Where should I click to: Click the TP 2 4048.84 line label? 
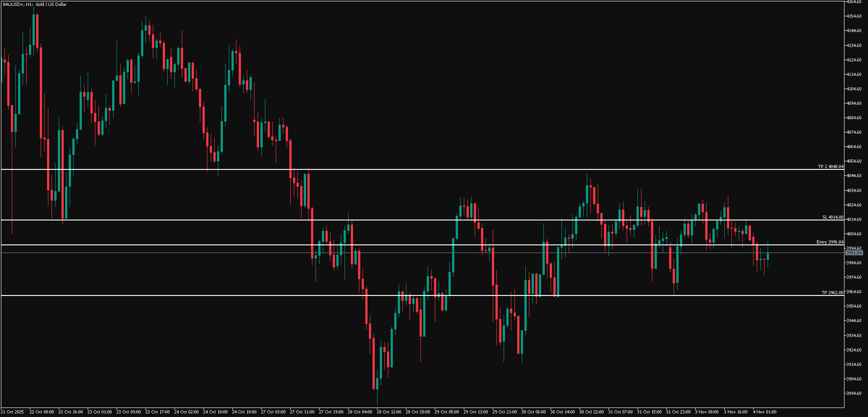830,167
